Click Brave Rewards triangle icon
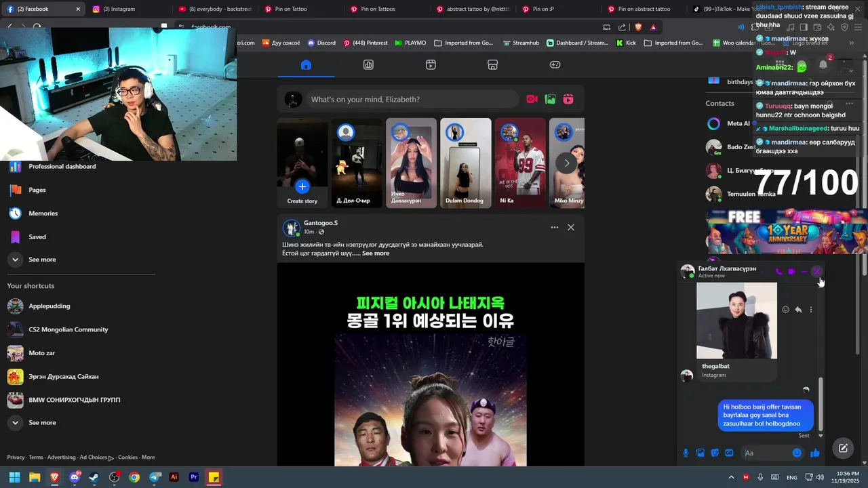This screenshot has height=488, width=868. [653, 27]
